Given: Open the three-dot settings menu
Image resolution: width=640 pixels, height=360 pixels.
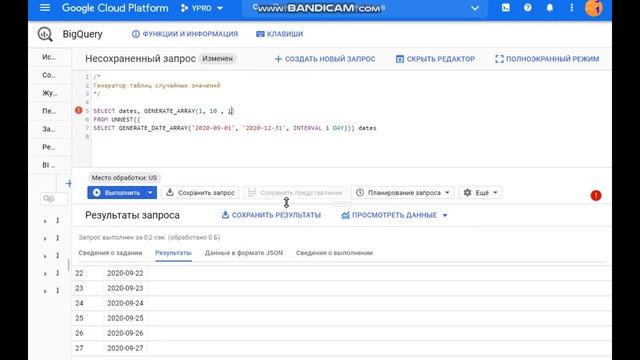Looking at the screenshot, I should point(571,8).
